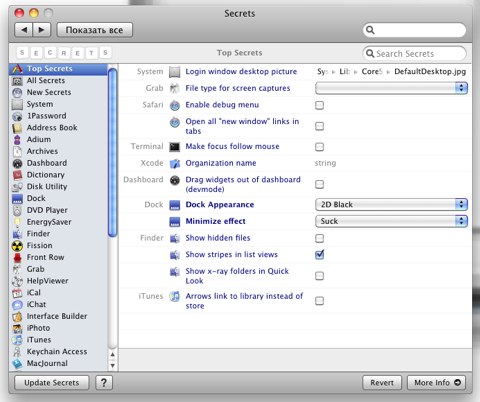
Task: Click the Address Book icon in sidebar
Action: click(x=17, y=128)
